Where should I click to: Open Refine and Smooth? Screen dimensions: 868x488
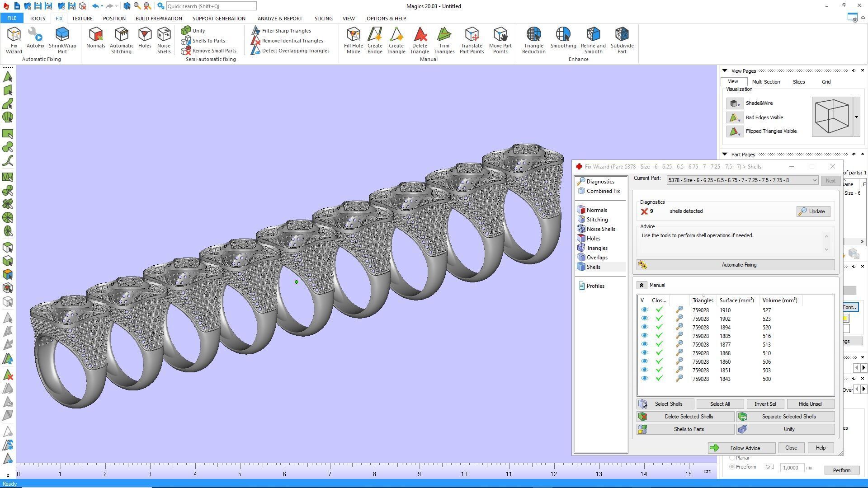tap(593, 40)
